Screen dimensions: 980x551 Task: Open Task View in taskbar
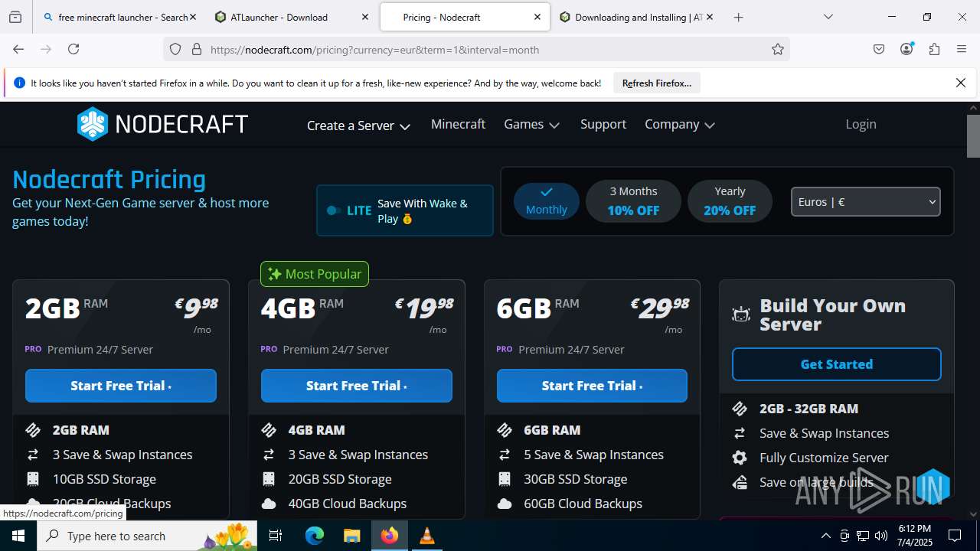coord(276,536)
